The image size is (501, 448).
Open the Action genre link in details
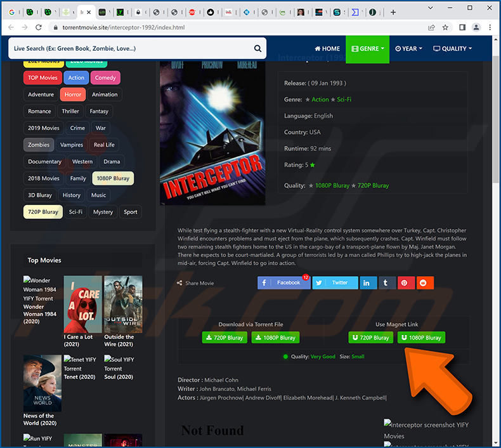coord(320,100)
